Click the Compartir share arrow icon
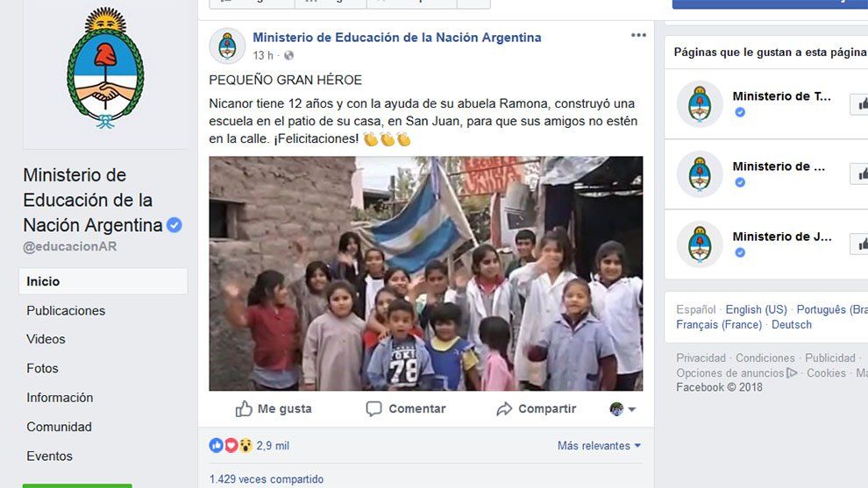This screenshot has height=488, width=868. (504, 409)
